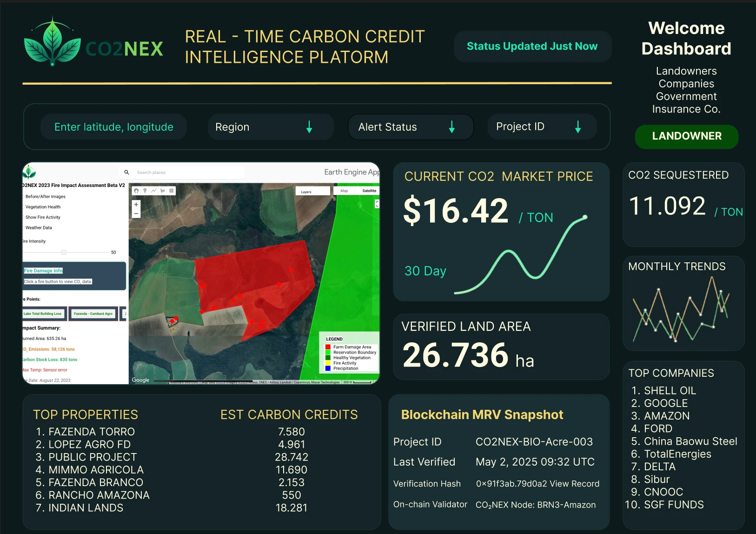This screenshot has height=534, width=756.
Task: Select TotalEnergies company entry
Action: [671, 454]
